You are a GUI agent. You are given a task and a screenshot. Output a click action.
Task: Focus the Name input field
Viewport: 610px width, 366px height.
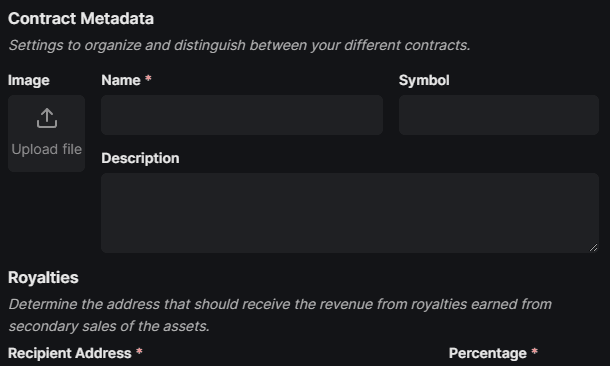point(242,115)
